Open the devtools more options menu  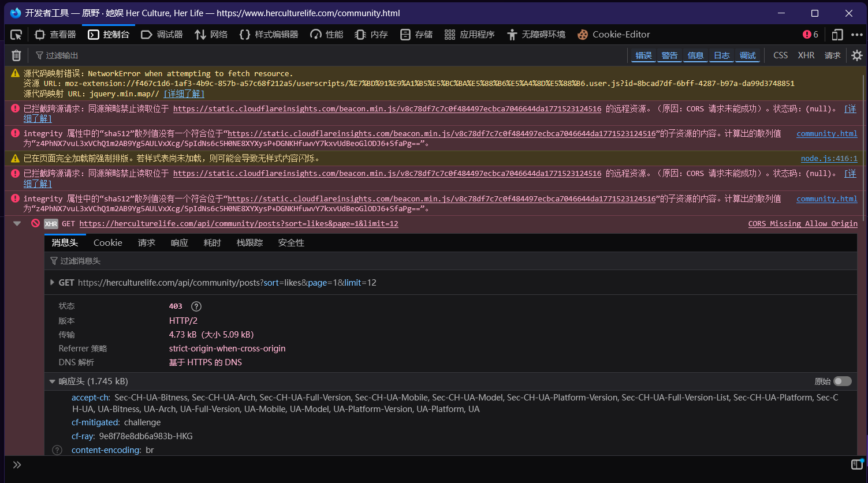(x=857, y=35)
